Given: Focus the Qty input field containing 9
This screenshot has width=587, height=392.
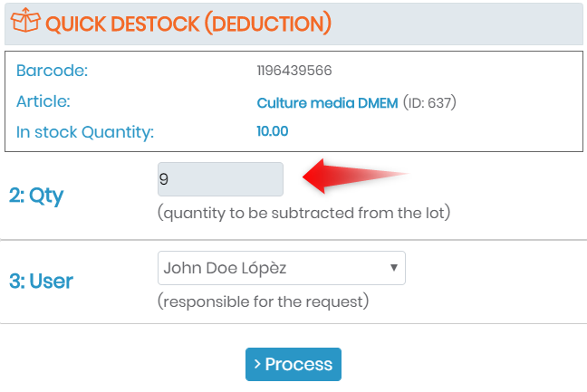Looking at the screenshot, I should tap(220, 179).
